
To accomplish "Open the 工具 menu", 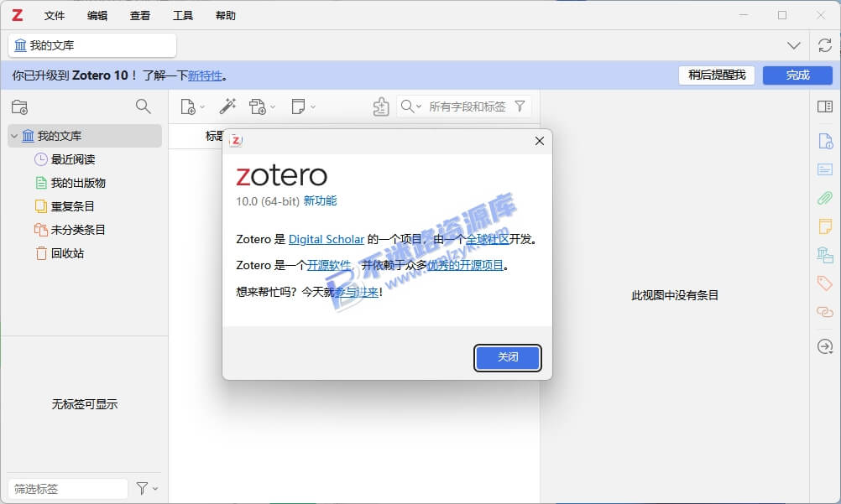I will (x=182, y=16).
